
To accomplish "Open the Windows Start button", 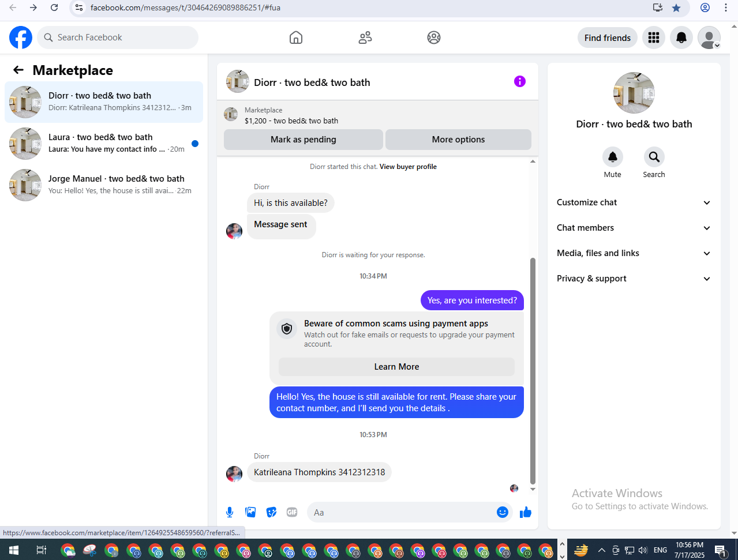I will [x=14, y=550].
